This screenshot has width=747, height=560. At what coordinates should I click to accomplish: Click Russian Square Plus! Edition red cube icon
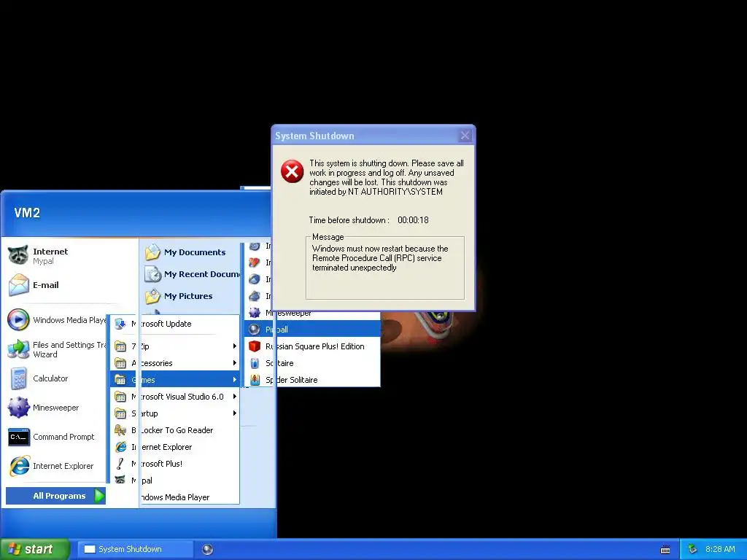tap(255, 346)
